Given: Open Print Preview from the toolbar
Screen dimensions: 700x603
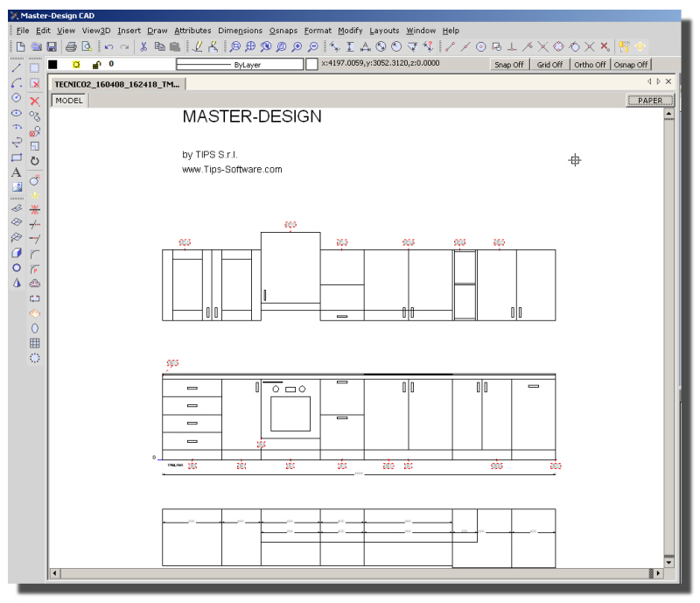Looking at the screenshot, I should tap(87, 41).
